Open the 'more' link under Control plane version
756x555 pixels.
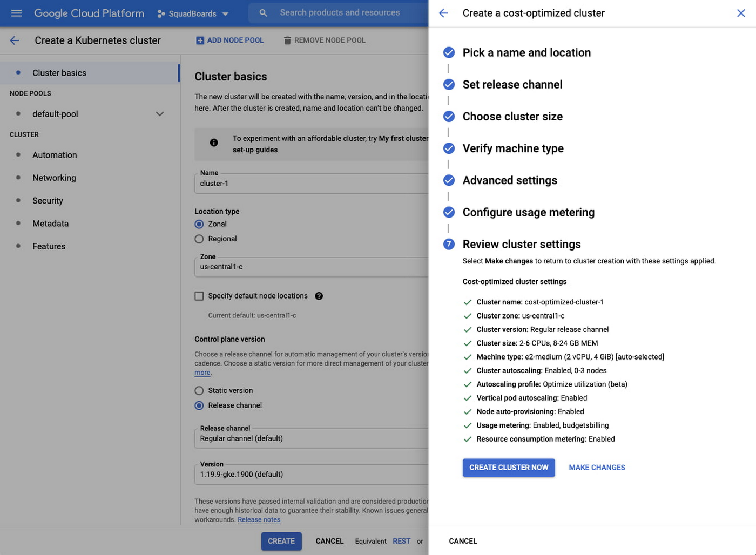(202, 373)
